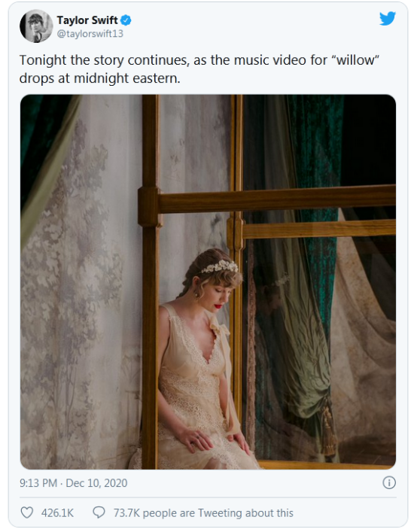Open the @taylorswift13 handle link
Viewport: 417px width, 532px height.
[x=90, y=34]
